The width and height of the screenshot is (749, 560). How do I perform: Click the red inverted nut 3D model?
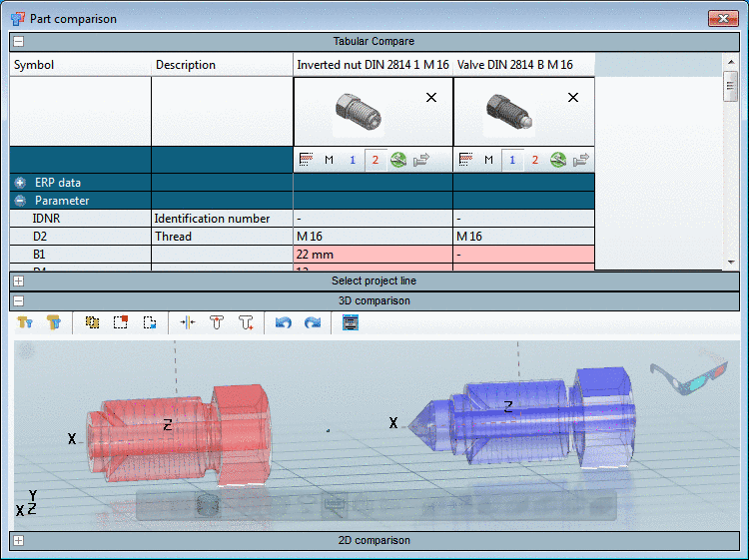pyautogui.click(x=179, y=437)
